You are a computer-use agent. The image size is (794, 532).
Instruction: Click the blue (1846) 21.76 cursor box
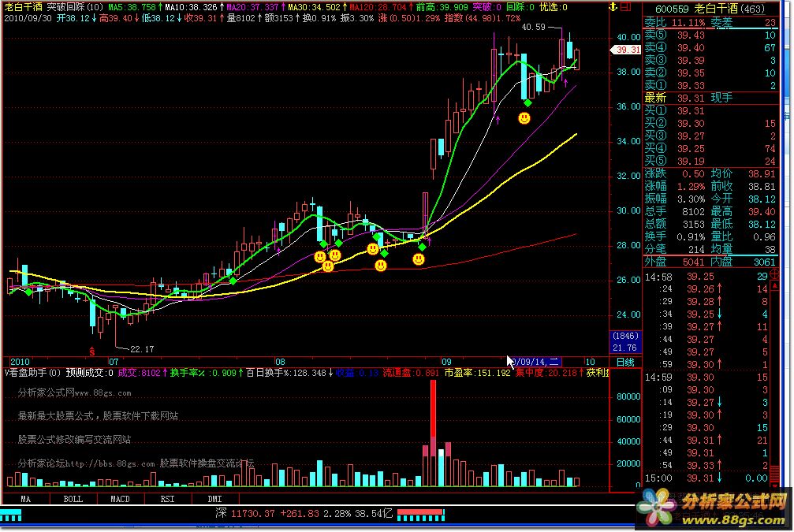pyautogui.click(x=625, y=342)
